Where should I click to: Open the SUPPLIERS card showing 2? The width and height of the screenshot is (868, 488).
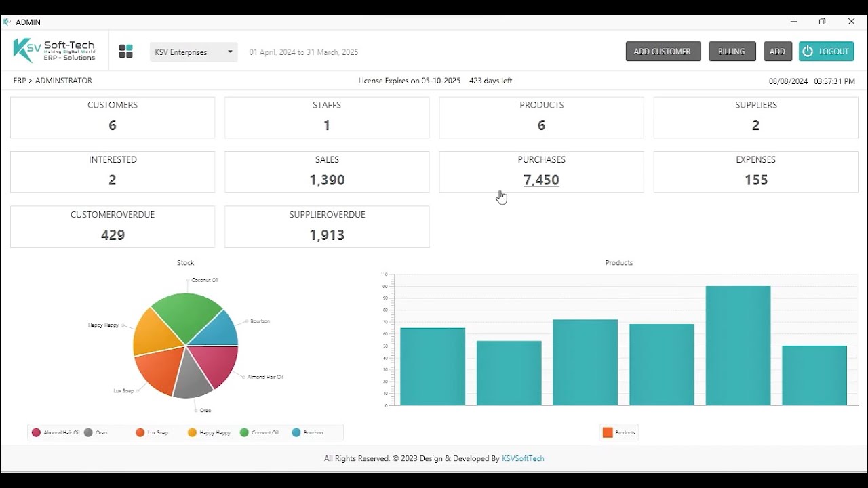[756, 117]
